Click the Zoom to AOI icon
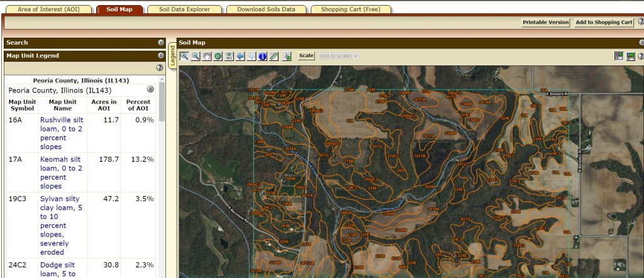This screenshot has width=644, height=278. pyautogui.click(x=229, y=56)
